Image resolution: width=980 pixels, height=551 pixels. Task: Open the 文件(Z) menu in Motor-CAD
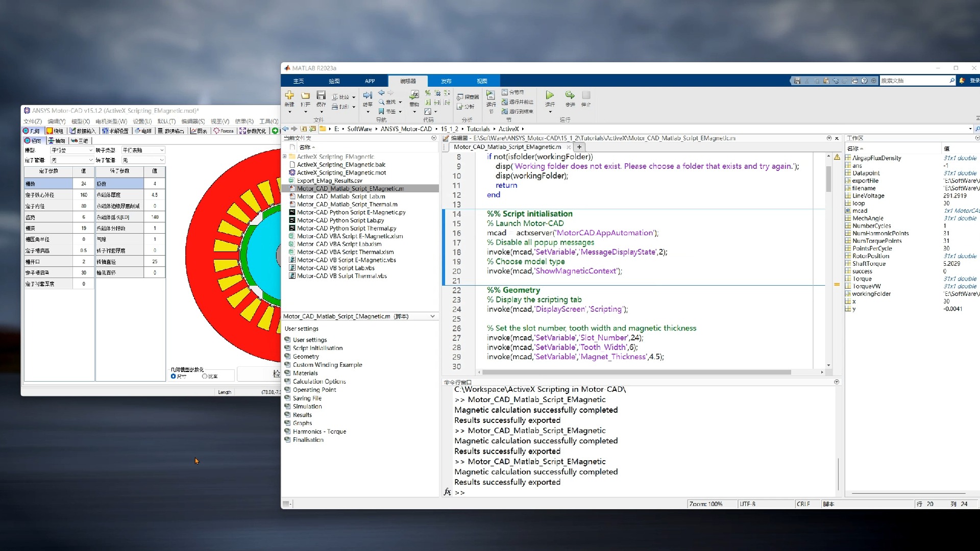pyautogui.click(x=33, y=121)
